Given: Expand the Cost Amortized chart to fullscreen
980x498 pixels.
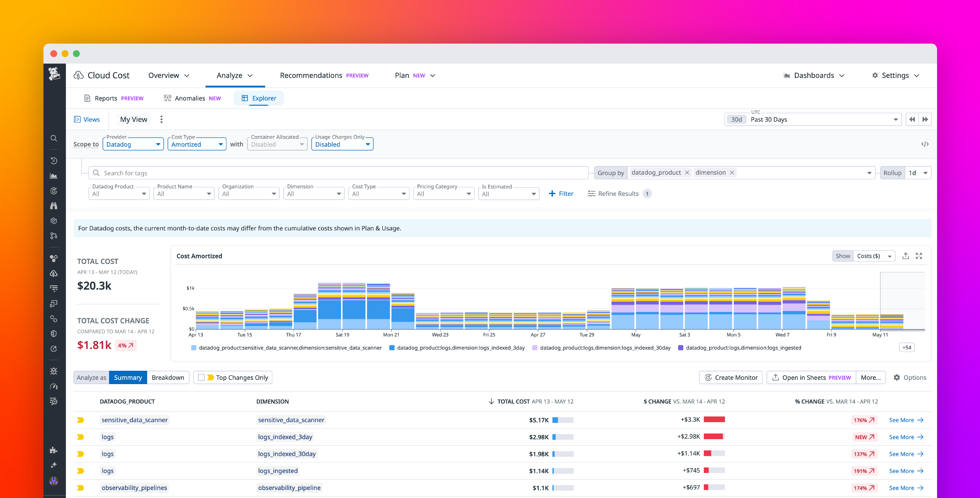Looking at the screenshot, I should (x=919, y=256).
